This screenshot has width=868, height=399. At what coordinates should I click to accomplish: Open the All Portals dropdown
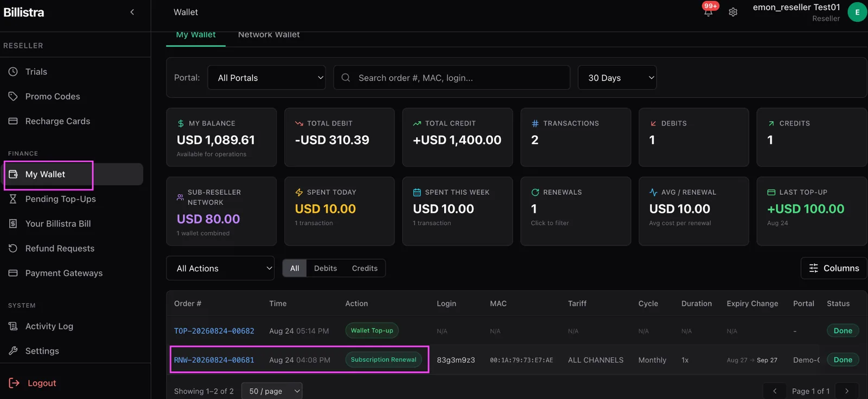pos(267,78)
